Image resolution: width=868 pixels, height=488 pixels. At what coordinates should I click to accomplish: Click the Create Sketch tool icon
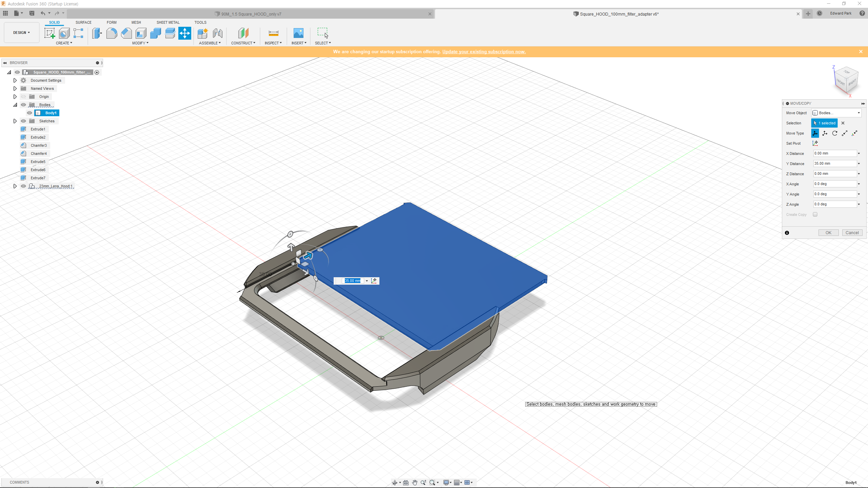click(50, 33)
